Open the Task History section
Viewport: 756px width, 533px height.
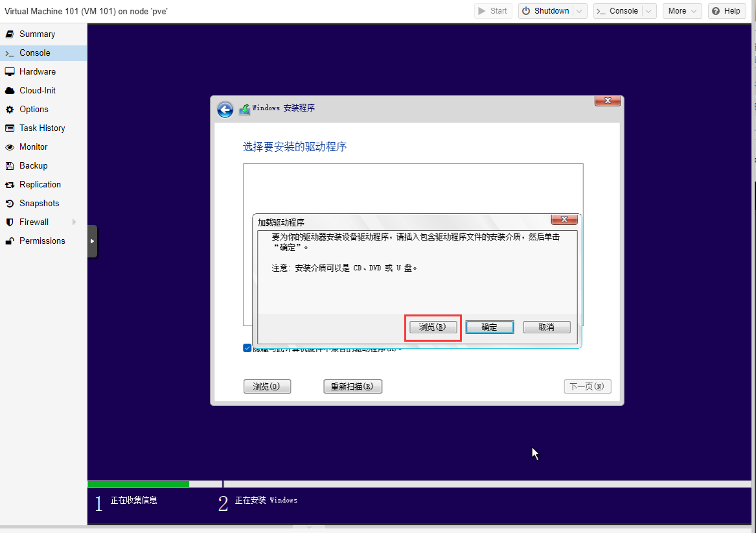(x=42, y=128)
